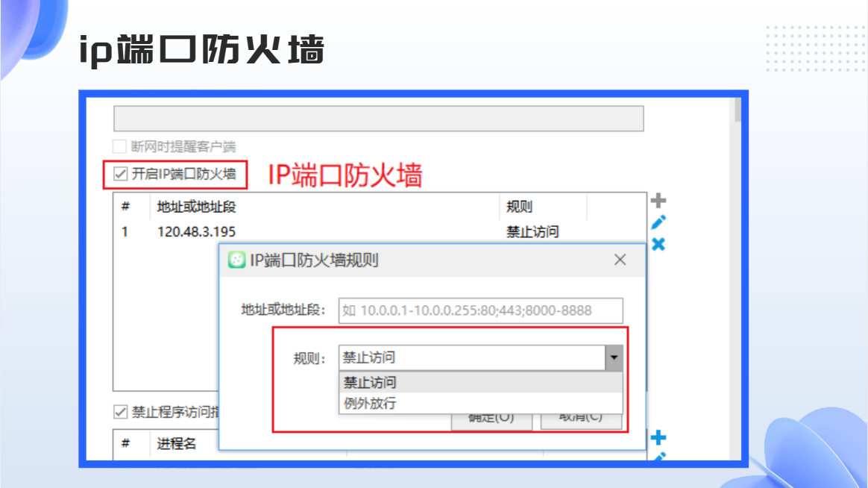Open the 规则 dropdown arrow
Viewport: 868px width, 488px height.
pos(614,358)
